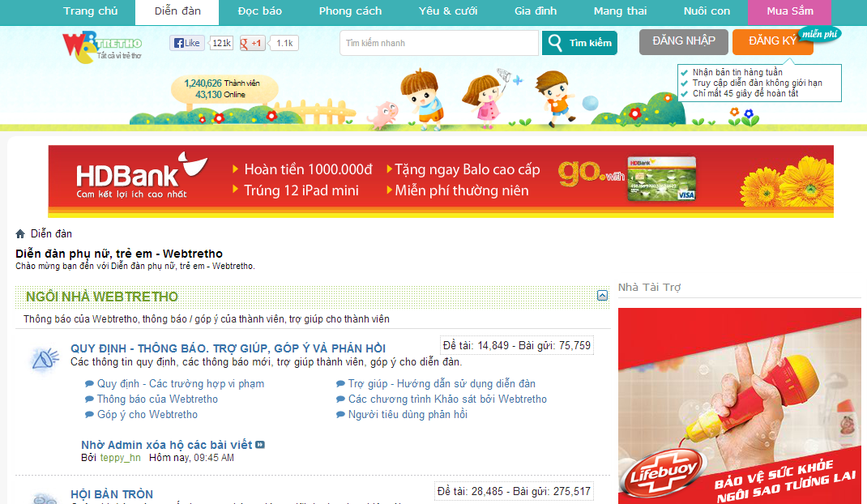
Task: Open Góp ý cho Webtretho subforum
Action: point(147,414)
